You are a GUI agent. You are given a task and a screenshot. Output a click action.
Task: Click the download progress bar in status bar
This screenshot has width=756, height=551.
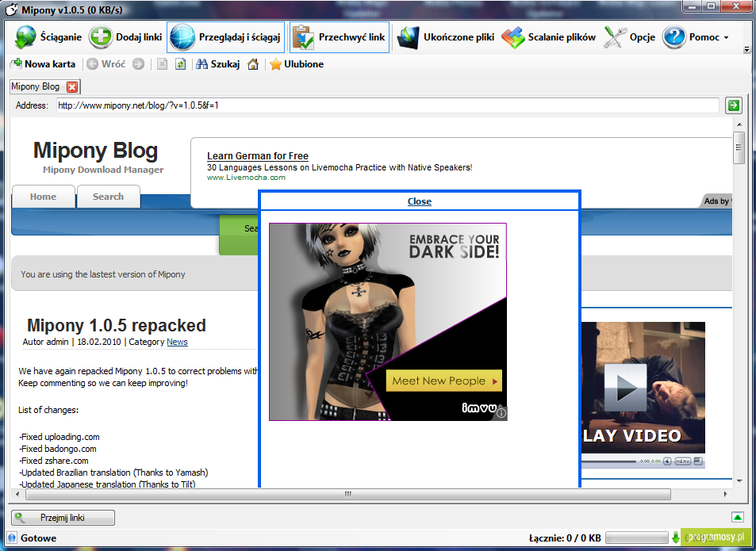click(636, 538)
